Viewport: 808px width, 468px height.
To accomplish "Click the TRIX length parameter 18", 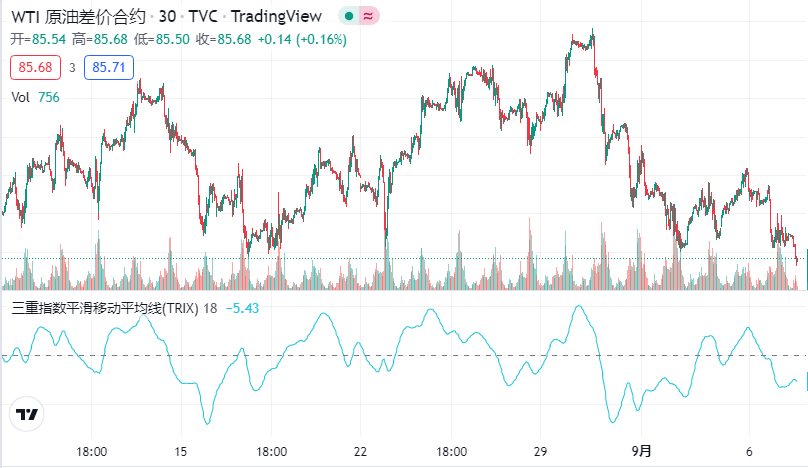I will [x=211, y=308].
